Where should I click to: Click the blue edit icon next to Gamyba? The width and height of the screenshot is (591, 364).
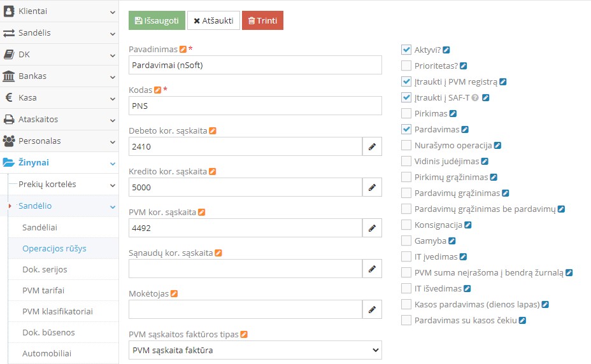point(452,241)
